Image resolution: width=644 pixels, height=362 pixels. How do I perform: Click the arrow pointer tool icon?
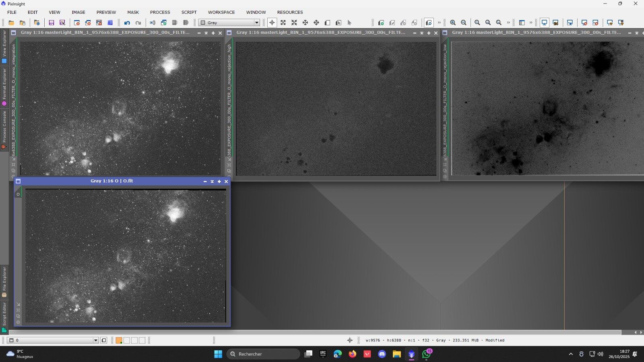tap(349, 23)
